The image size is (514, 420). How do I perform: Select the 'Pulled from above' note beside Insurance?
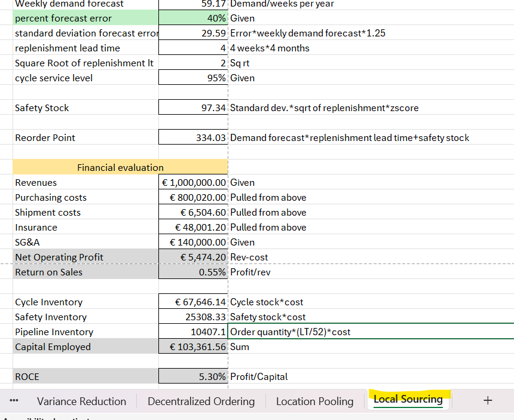(x=268, y=227)
